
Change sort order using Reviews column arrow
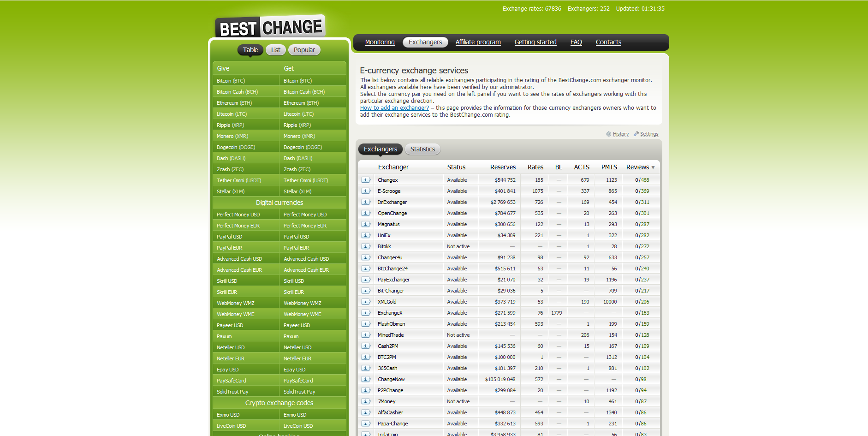pyautogui.click(x=654, y=167)
